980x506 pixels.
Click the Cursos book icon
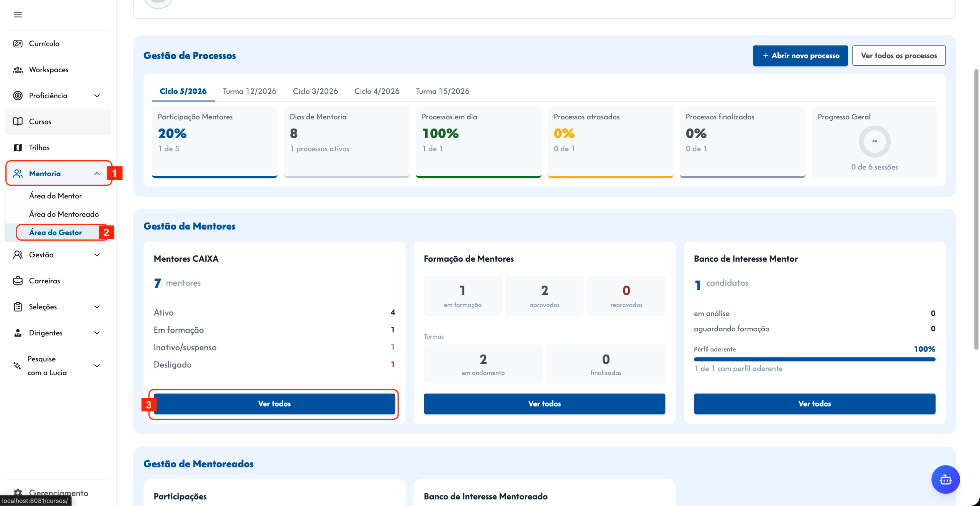18,122
